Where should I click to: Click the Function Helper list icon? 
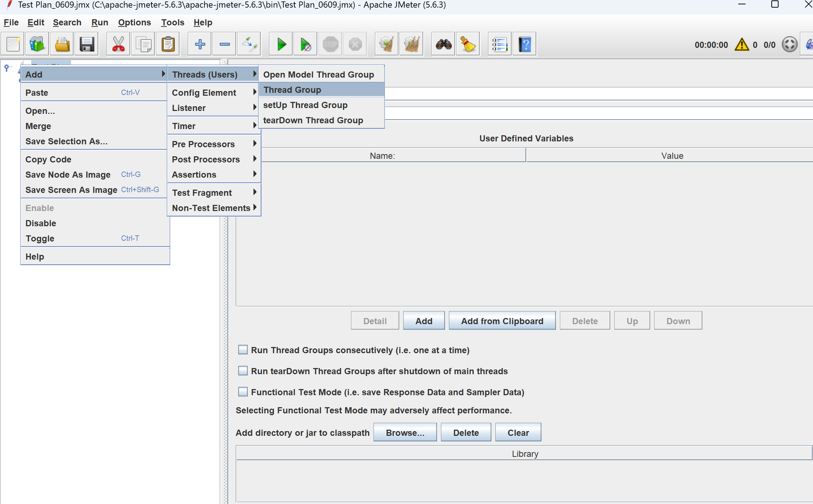click(500, 45)
